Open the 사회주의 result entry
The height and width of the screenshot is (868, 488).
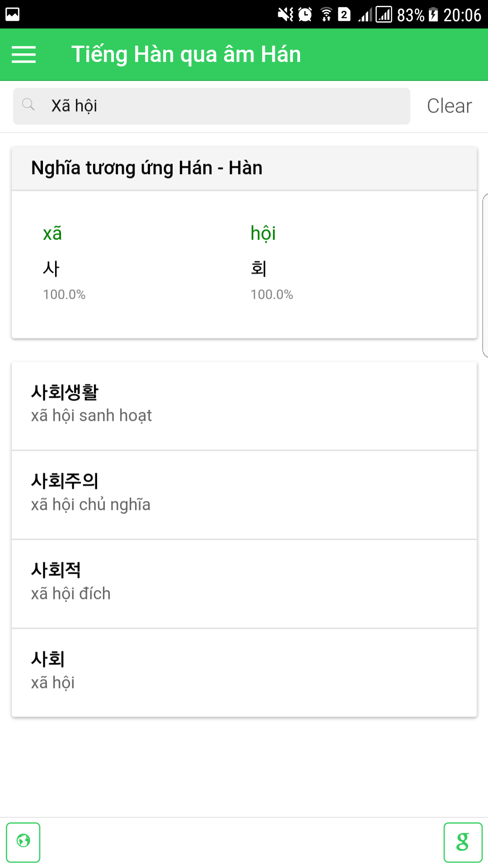point(244,495)
